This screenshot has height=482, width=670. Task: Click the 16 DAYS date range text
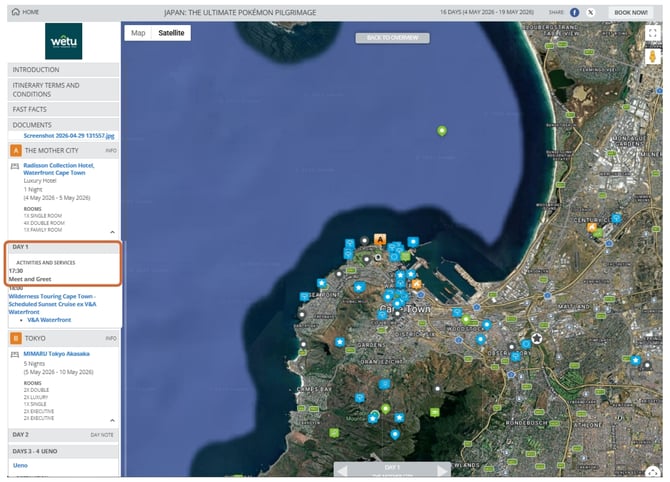pyautogui.click(x=487, y=12)
